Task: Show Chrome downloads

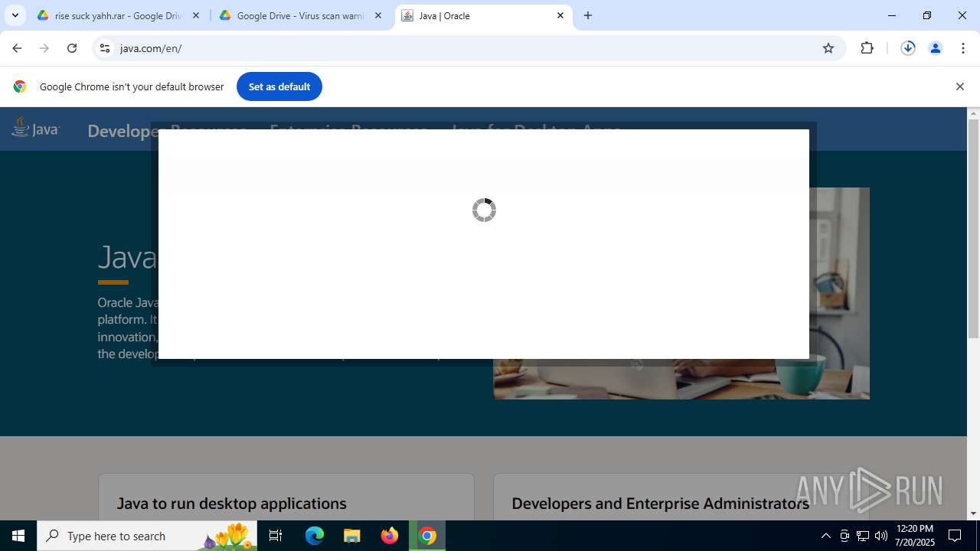Action: (x=908, y=48)
